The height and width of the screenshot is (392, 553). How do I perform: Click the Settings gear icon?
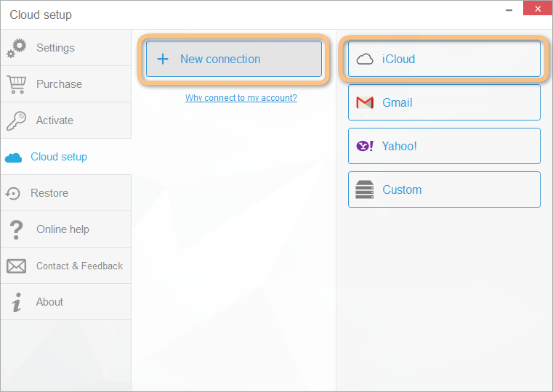[x=16, y=48]
